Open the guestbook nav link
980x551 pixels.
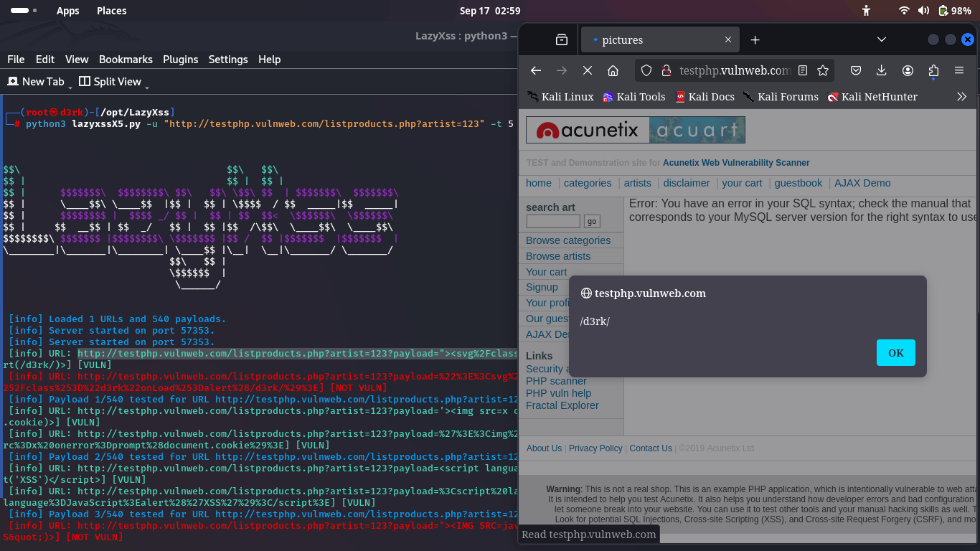[x=798, y=183]
